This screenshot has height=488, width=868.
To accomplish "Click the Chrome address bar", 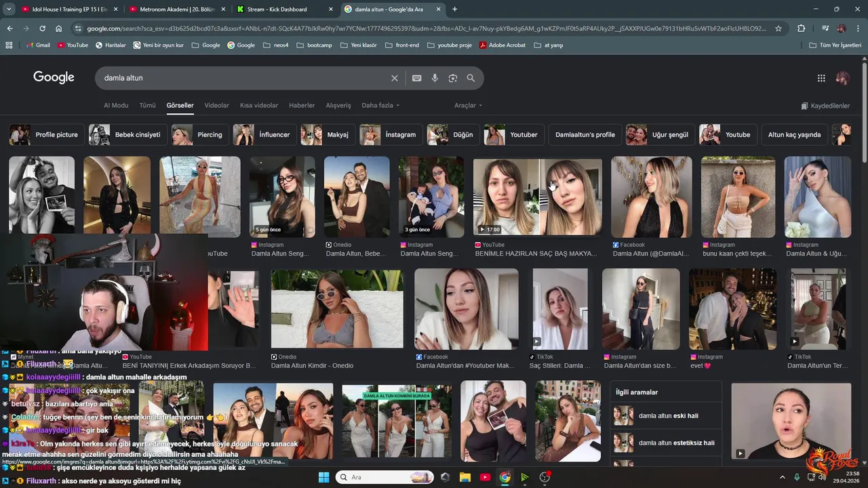I will click(x=426, y=28).
